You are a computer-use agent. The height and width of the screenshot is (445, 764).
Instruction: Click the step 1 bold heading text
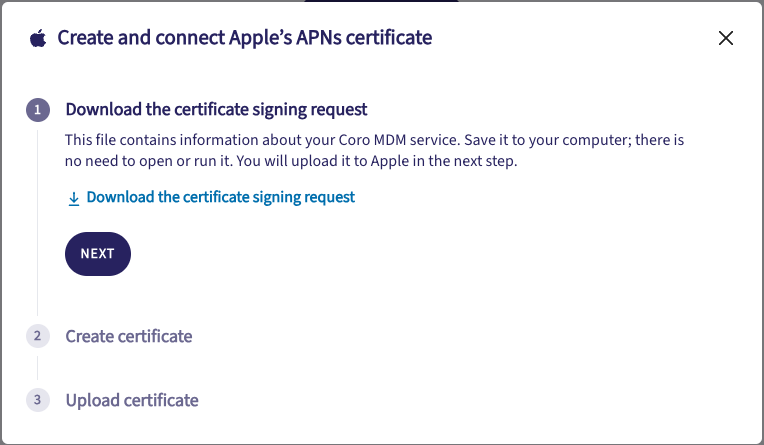(x=216, y=109)
